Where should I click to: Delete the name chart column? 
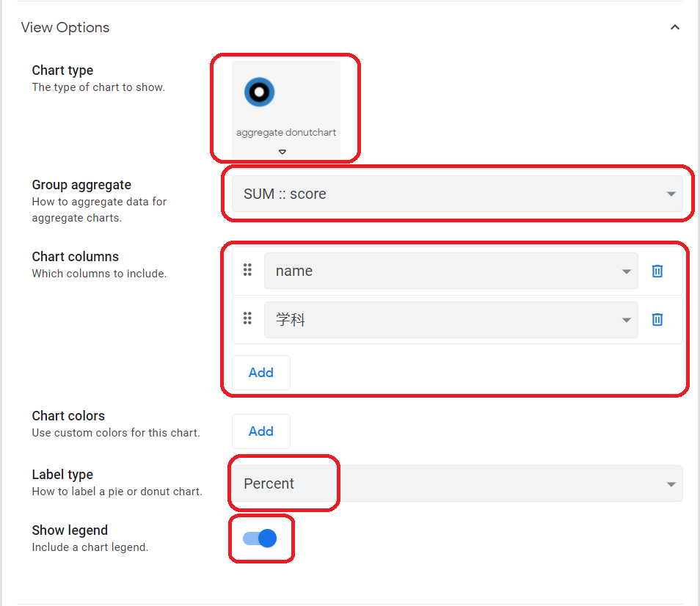(x=657, y=271)
